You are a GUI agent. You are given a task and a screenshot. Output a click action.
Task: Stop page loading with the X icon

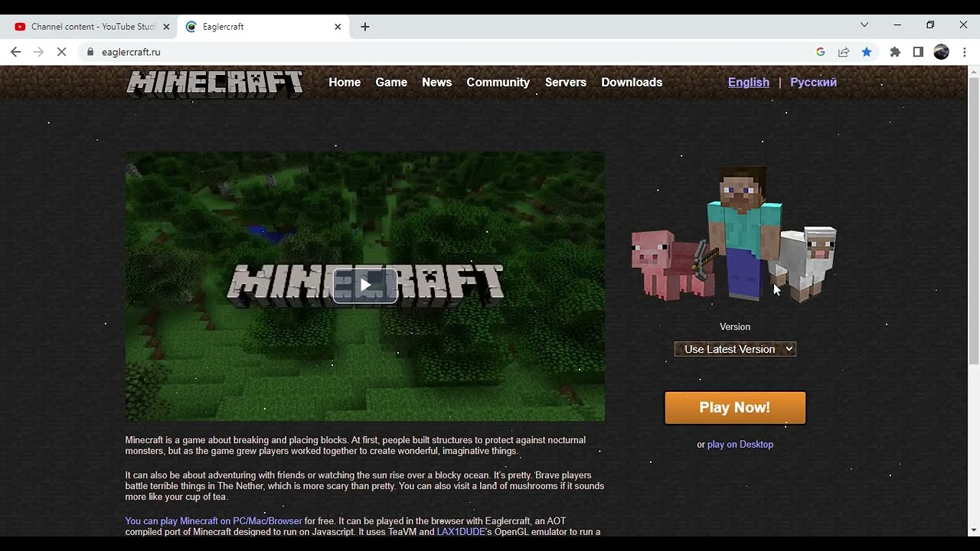click(63, 52)
